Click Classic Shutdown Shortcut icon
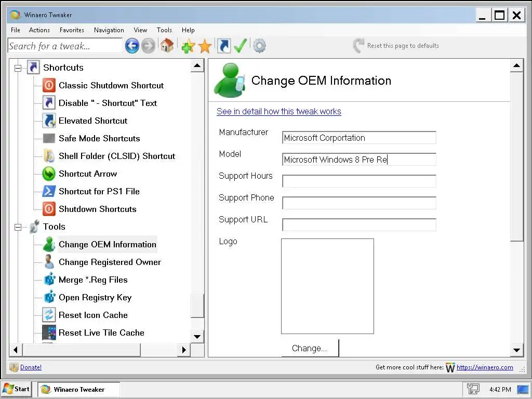The image size is (532, 399). [49, 85]
